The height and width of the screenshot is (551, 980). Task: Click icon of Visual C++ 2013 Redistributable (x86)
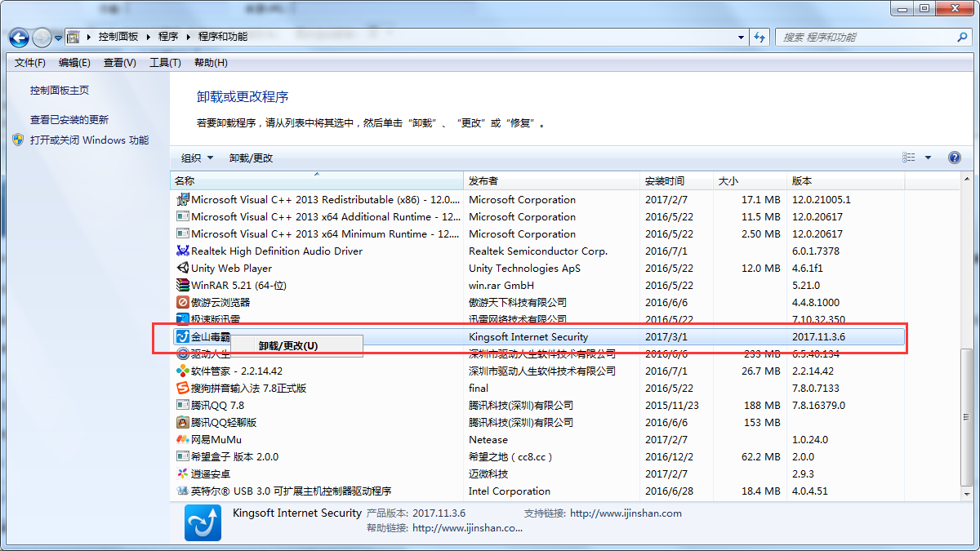tap(183, 199)
